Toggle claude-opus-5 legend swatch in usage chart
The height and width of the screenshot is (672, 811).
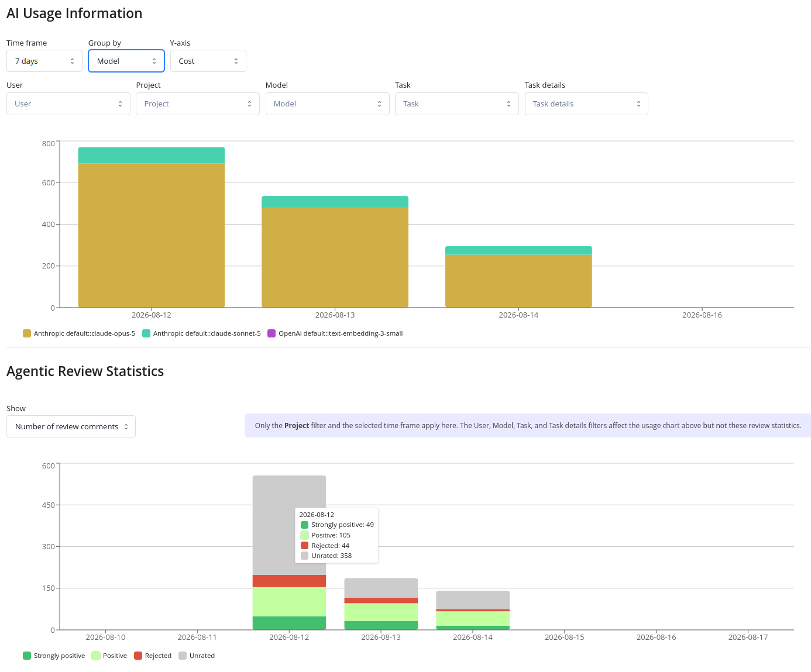tap(27, 333)
